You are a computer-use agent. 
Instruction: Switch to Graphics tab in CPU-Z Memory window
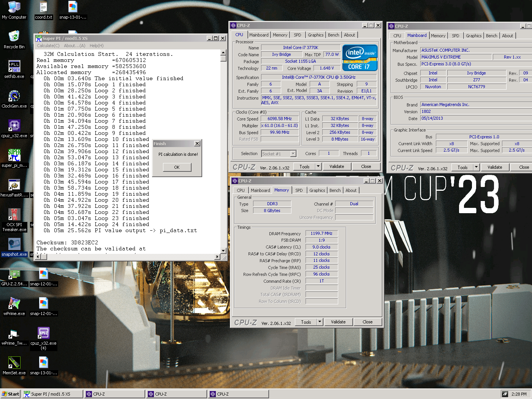[x=317, y=190]
